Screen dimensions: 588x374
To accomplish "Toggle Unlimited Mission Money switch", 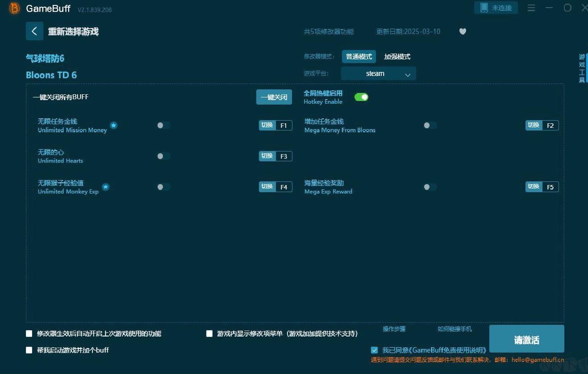I will tap(163, 126).
